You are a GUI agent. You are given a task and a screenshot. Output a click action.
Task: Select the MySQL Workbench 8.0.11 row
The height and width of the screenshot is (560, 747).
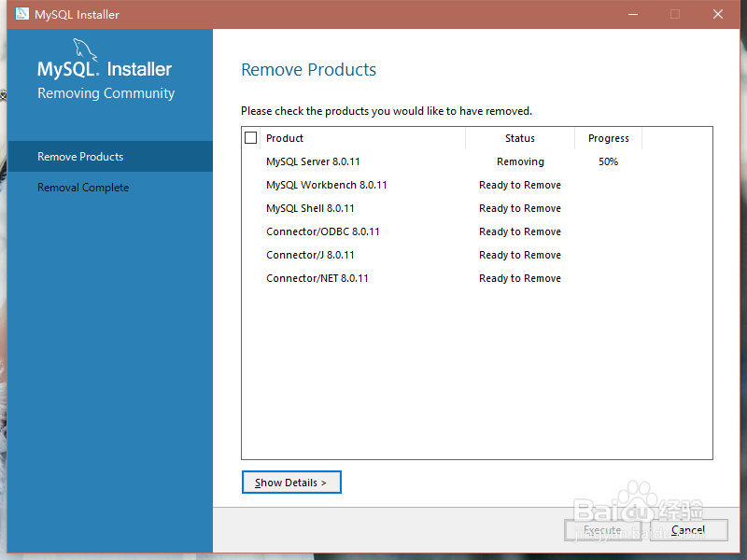pyautogui.click(x=477, y=185)
